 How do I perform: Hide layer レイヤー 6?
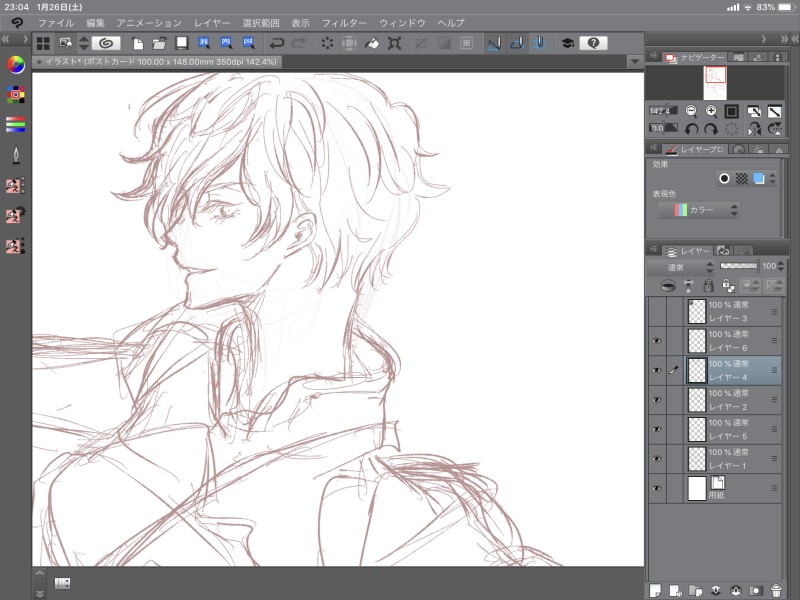click(657, 340)
